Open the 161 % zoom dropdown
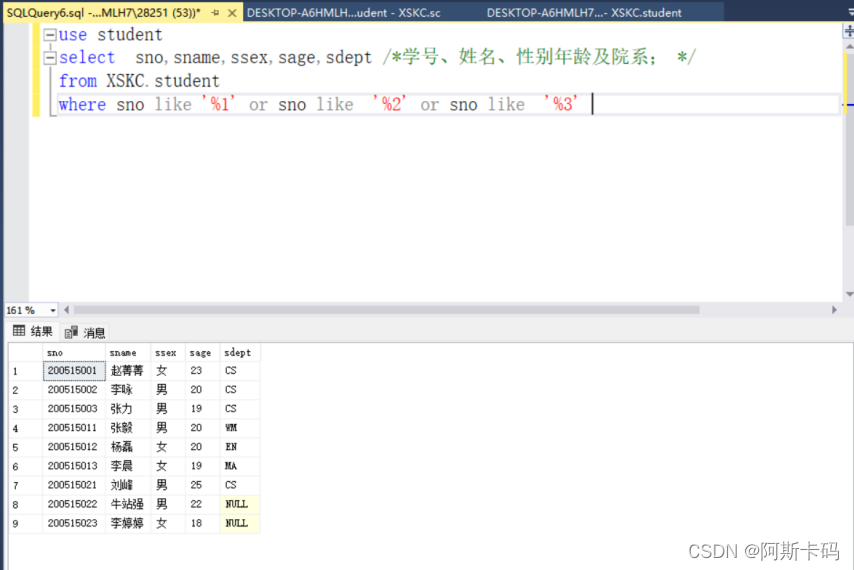 53,310
